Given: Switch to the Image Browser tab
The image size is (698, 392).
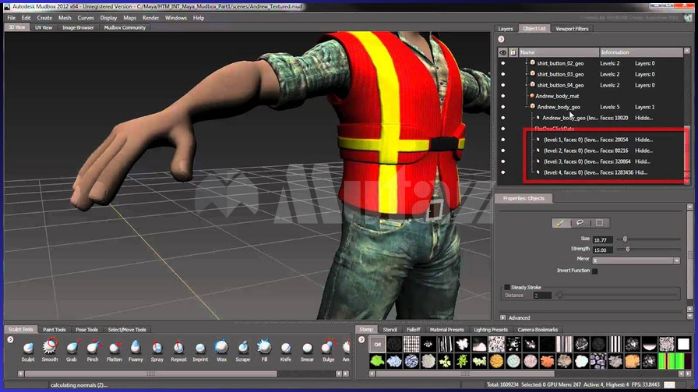Looking at the screenshot, I should (x=78, y=28).
